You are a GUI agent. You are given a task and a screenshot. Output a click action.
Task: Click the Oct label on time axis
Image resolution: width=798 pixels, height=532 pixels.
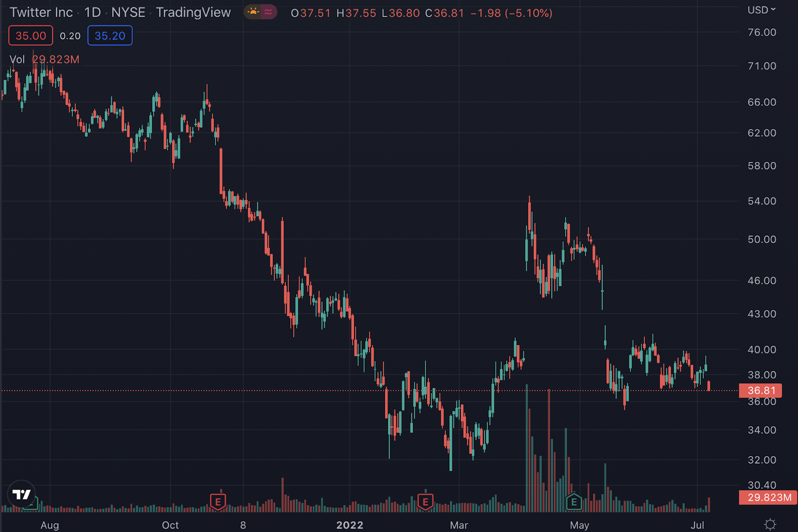click(170, 525)
